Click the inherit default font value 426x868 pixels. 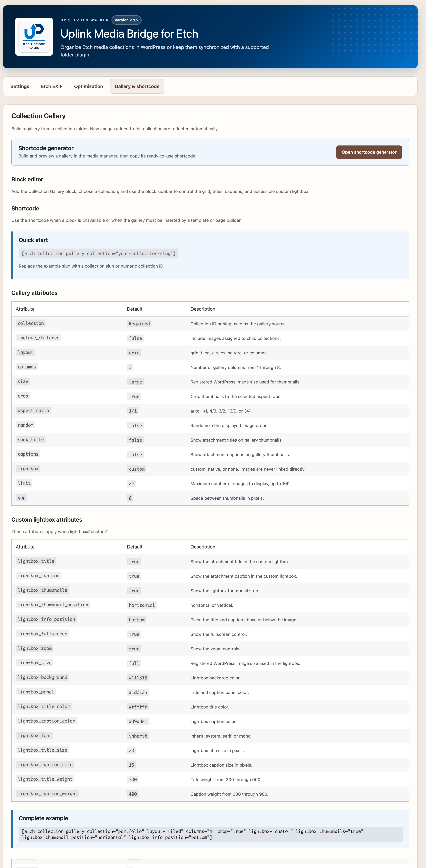138,736
